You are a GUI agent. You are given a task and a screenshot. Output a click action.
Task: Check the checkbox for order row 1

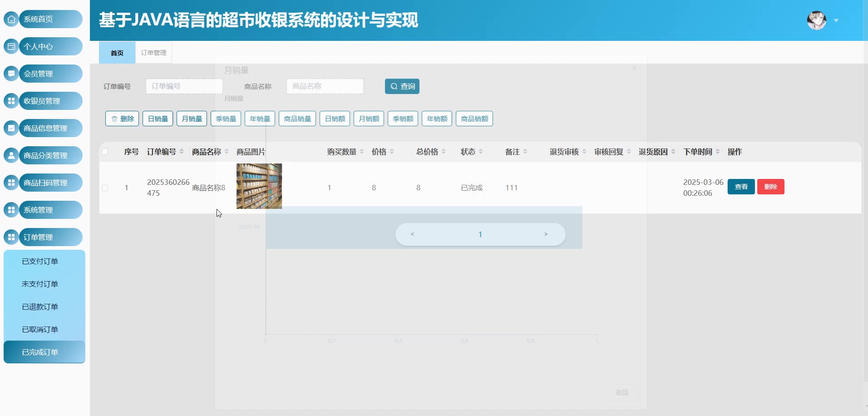(105, 188)
